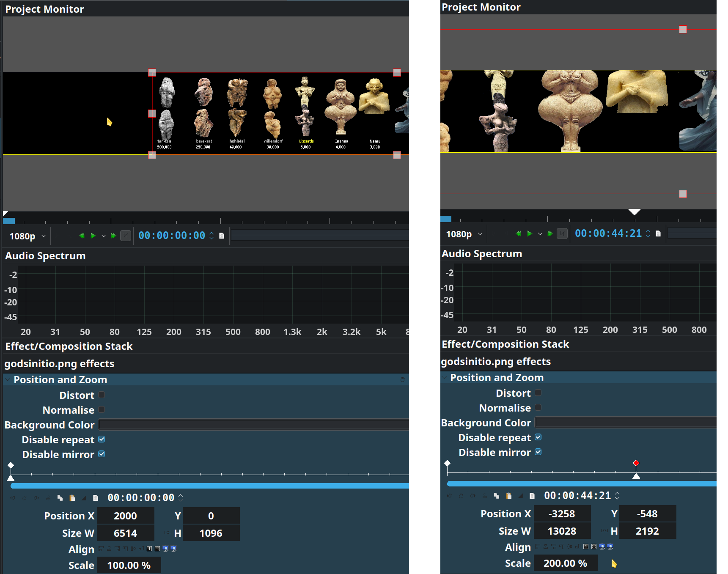
Task: Click the zone crop icon left of timecode 00:00:44:21
Action: coord(562,233)
